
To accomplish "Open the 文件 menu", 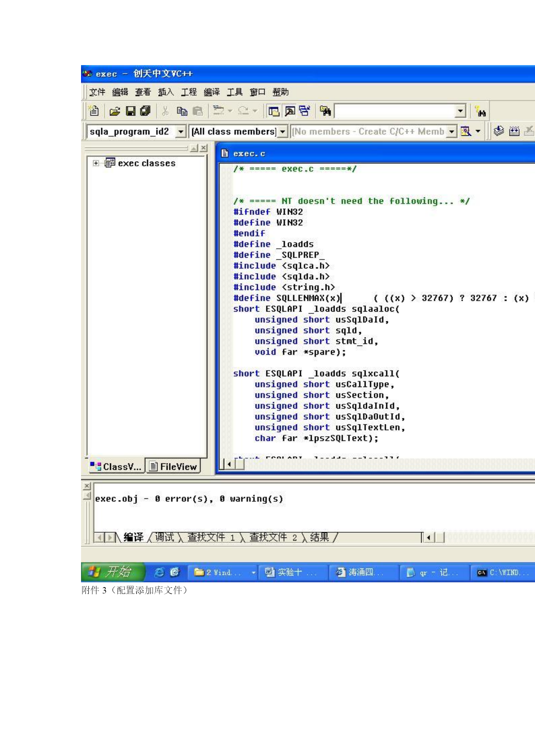I will 97,92.
